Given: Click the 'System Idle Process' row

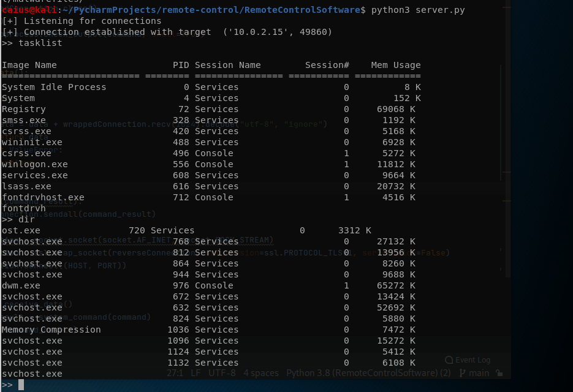Looking at the screenshot, I should [54, 87].
